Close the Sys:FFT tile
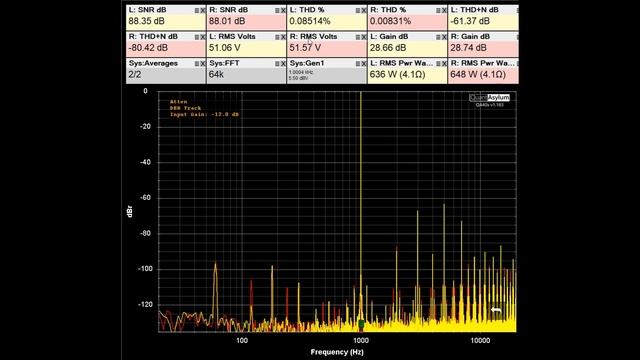This screenshot has width=640, height=360. point(283,64)
